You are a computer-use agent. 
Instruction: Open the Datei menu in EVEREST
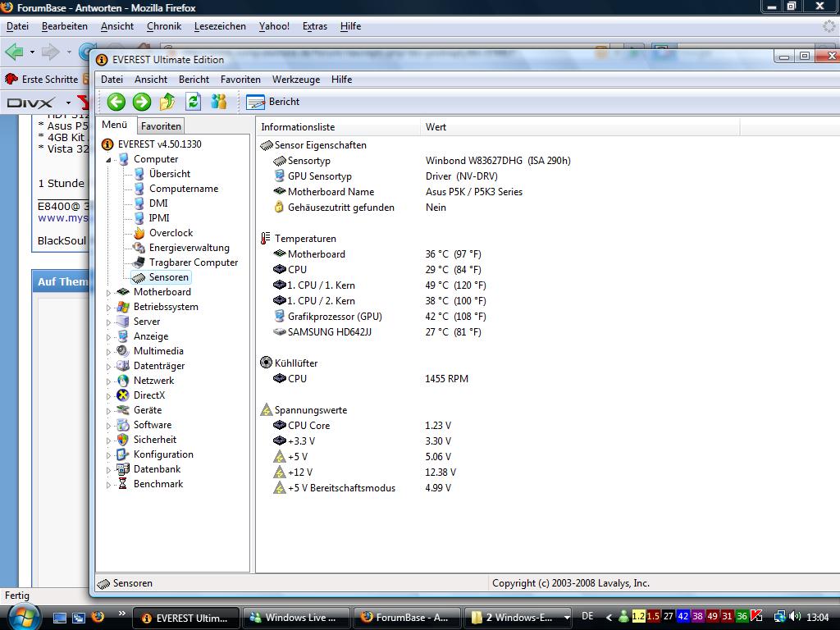coord(112,80)
